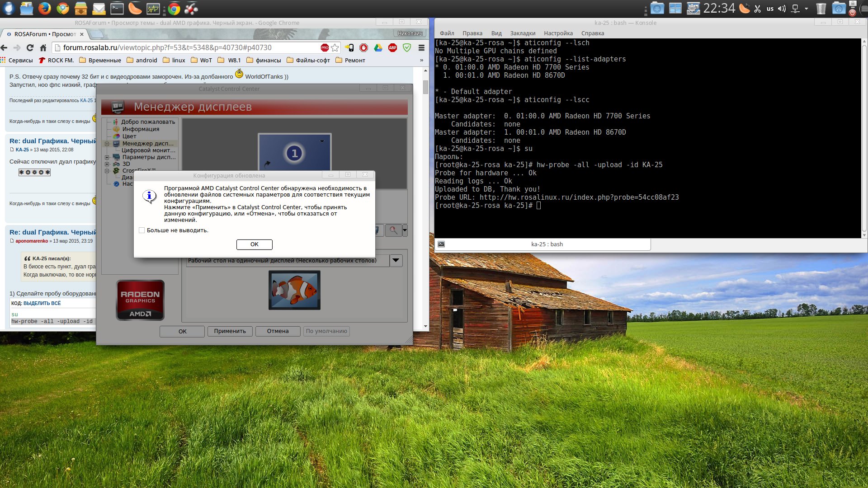
Task: Toggle keyboard layout 'us' indicator
Action: tap(770, 9)
